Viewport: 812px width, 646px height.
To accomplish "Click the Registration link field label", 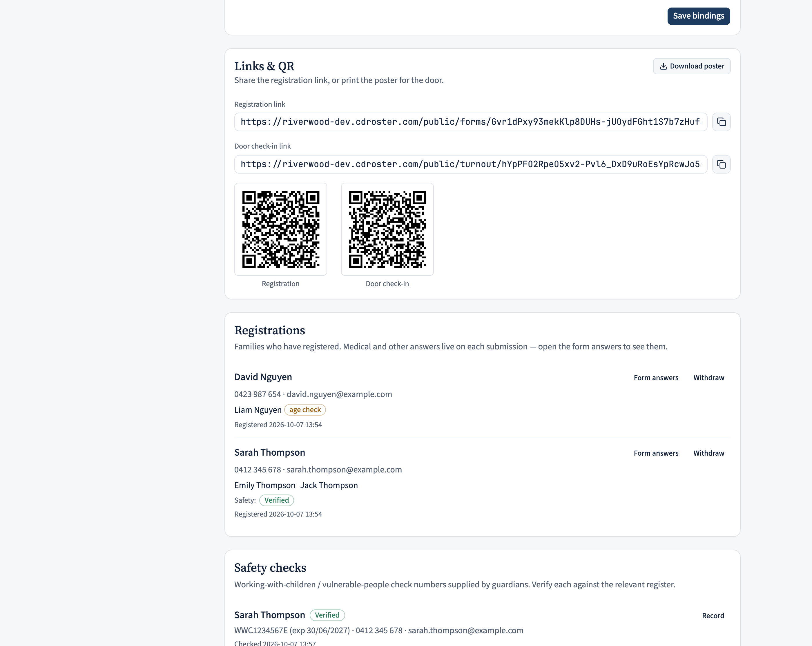I will point(260,104).
